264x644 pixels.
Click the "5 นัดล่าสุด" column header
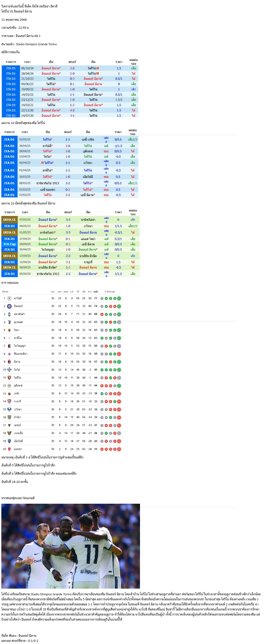[x=110, y=292]
